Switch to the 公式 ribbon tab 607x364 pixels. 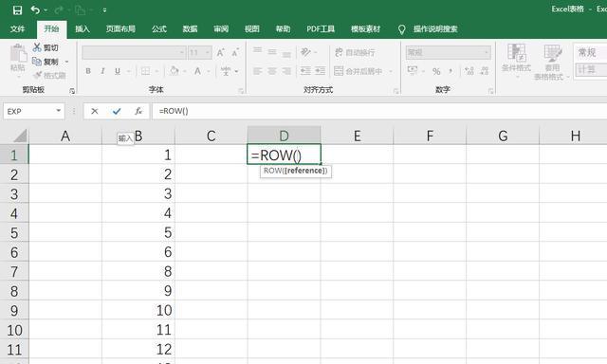point(159,29)
